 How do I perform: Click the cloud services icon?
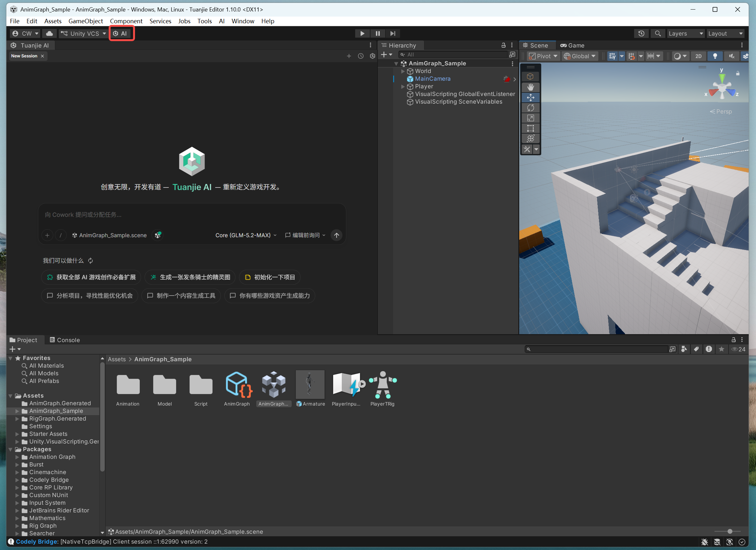49,33
